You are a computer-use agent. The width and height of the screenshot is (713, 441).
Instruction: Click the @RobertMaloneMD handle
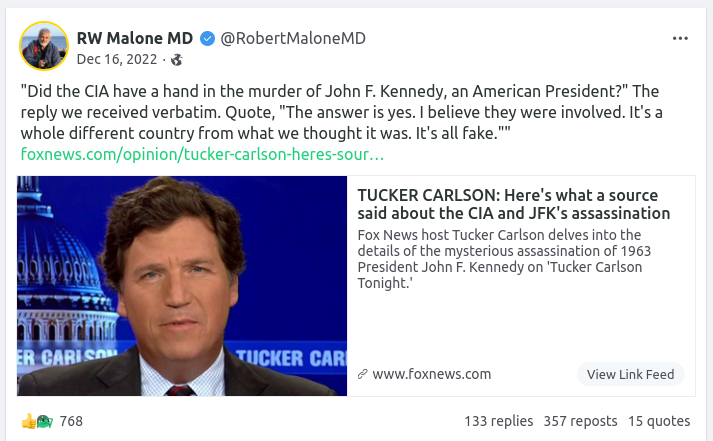pyautogui.click(x=292, y=39)
